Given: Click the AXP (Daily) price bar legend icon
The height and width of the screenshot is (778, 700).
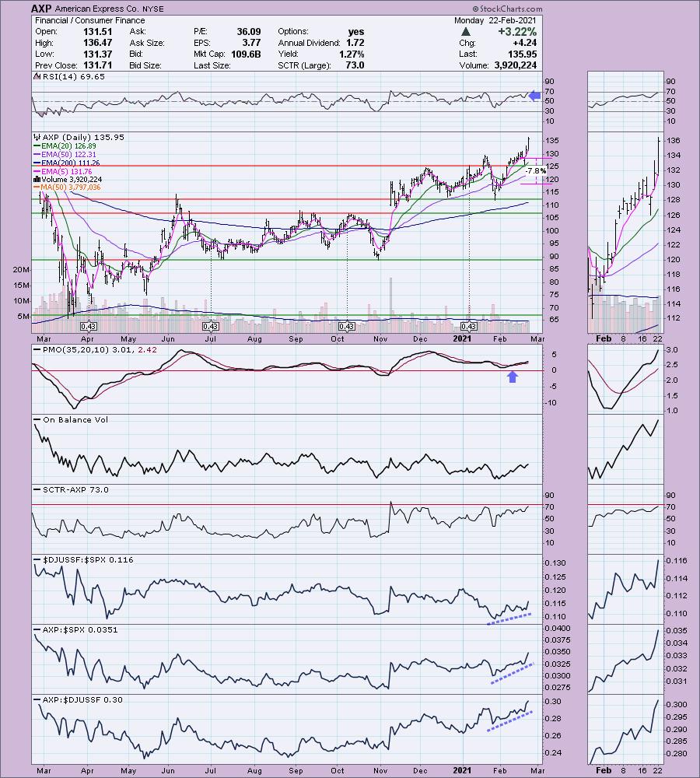Looking at the screenshot, I should point(37,137).
